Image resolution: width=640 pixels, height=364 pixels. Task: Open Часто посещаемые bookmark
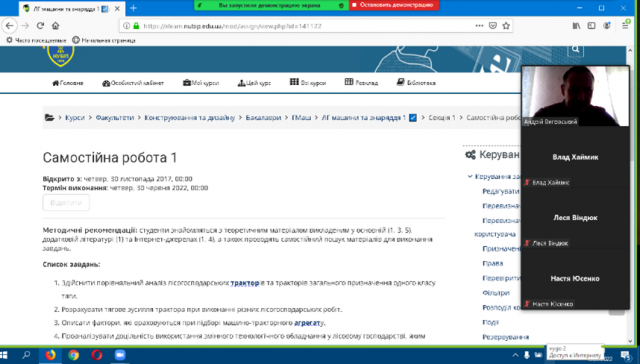(36, 40)
